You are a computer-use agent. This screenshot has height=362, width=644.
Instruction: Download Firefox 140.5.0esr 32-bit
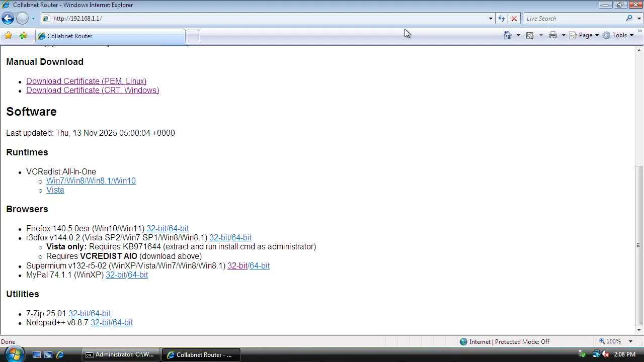pyautogui.click(x=156, y=229)
